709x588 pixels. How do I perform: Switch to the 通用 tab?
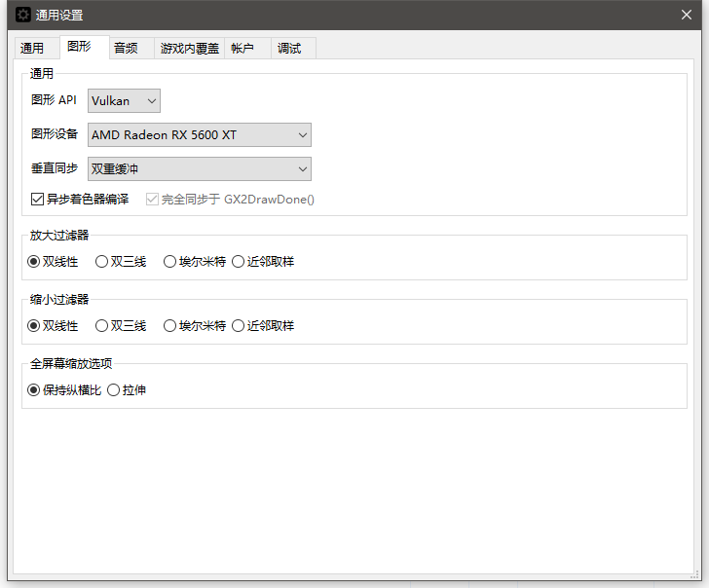pos(32,48)
